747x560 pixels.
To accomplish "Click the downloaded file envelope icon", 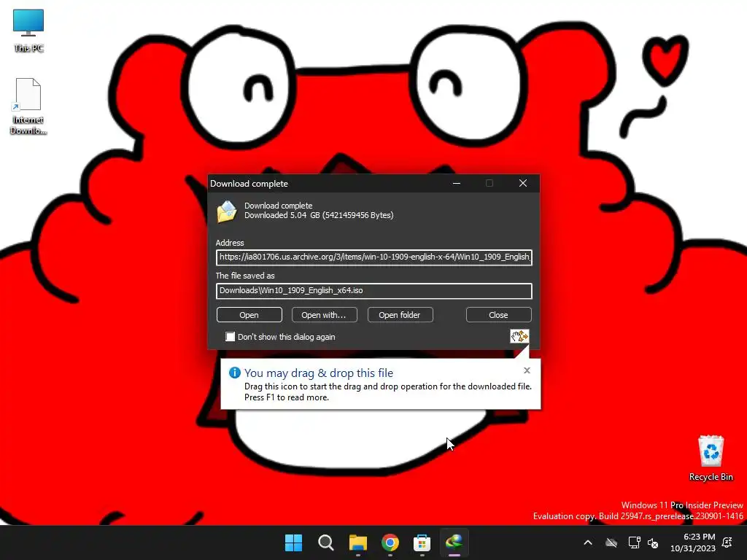I will pos(227,211).
